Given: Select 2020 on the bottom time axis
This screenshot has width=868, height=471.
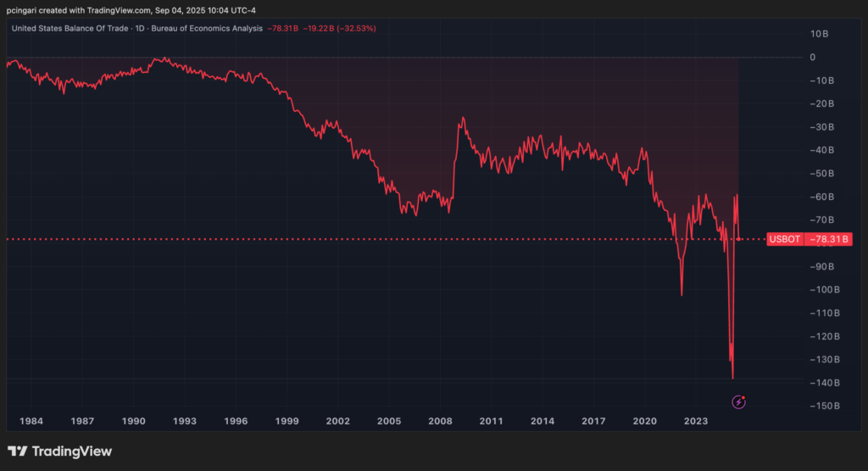Looking at the screenshot, I should (645, 420).
